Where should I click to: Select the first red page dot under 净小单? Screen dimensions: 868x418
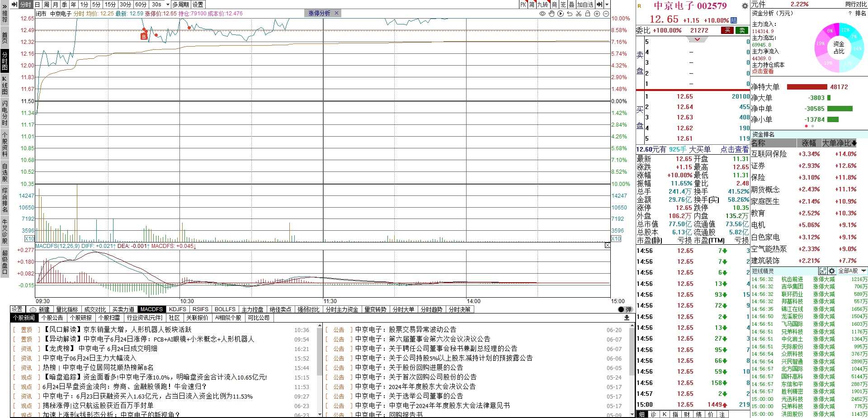806,126
